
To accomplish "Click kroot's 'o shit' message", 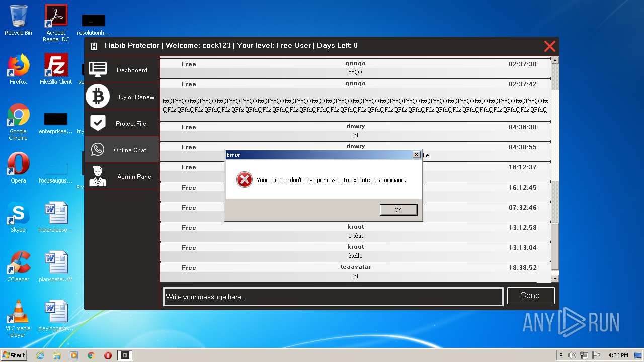I will tap(356, 236).
